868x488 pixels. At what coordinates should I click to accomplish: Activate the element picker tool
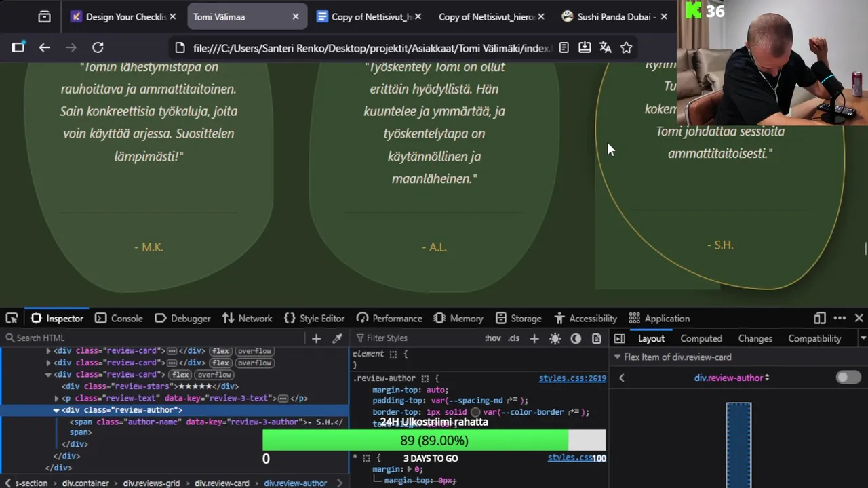pos(12,318)
